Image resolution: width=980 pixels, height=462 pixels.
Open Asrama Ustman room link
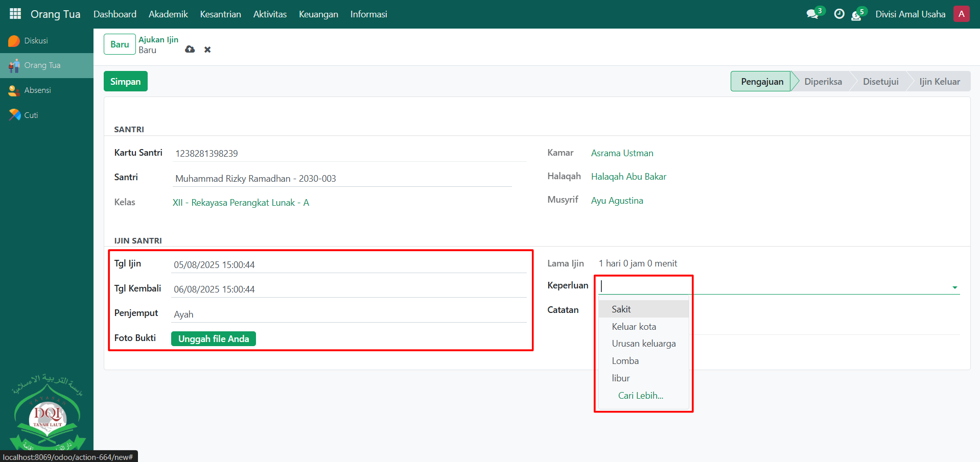tap(622, 153)
